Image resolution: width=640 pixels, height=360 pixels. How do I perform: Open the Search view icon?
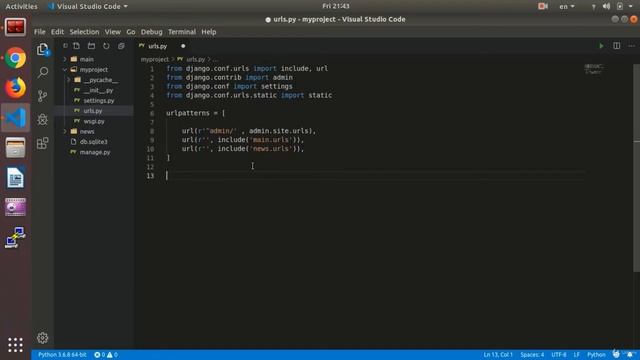(x=42, y=73)
